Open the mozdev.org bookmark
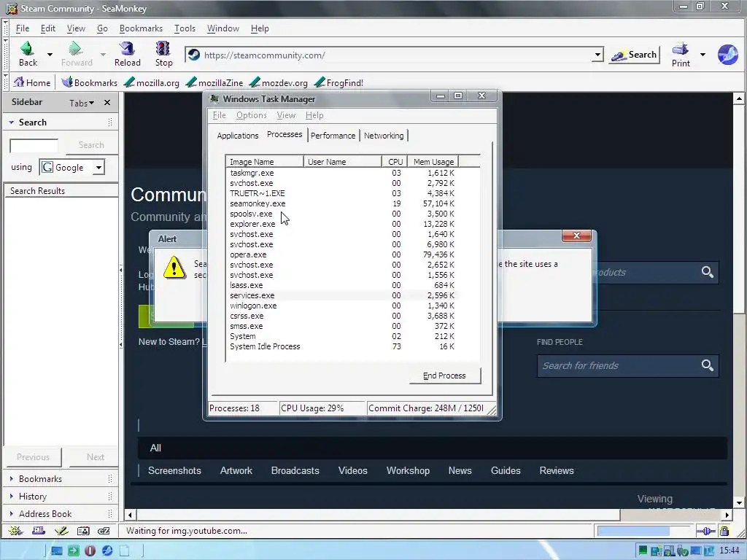Viewport: 747px width, 560px height. coord(278,82)
